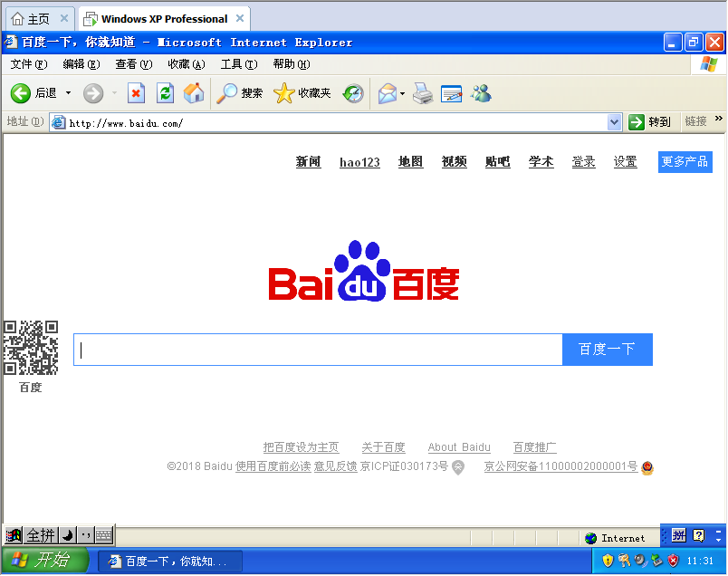
Task: Click the Baidu paw logo
Action: coord(364,271)
